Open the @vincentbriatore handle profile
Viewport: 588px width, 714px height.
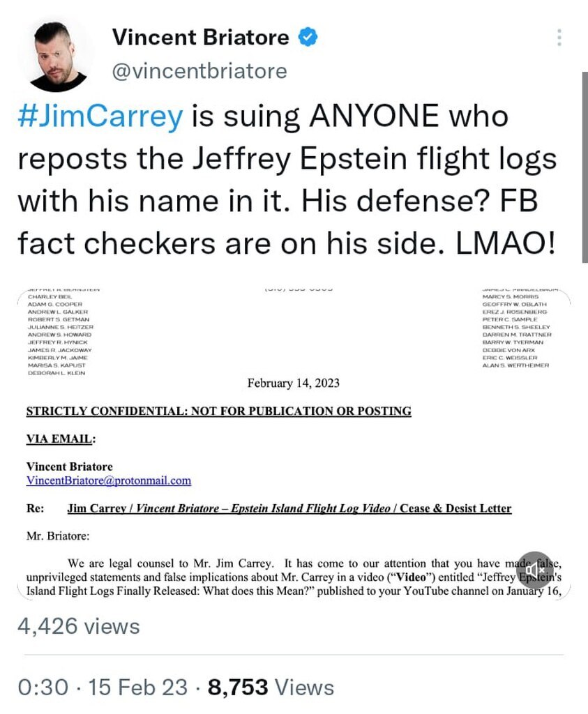(x=199, y=71)
